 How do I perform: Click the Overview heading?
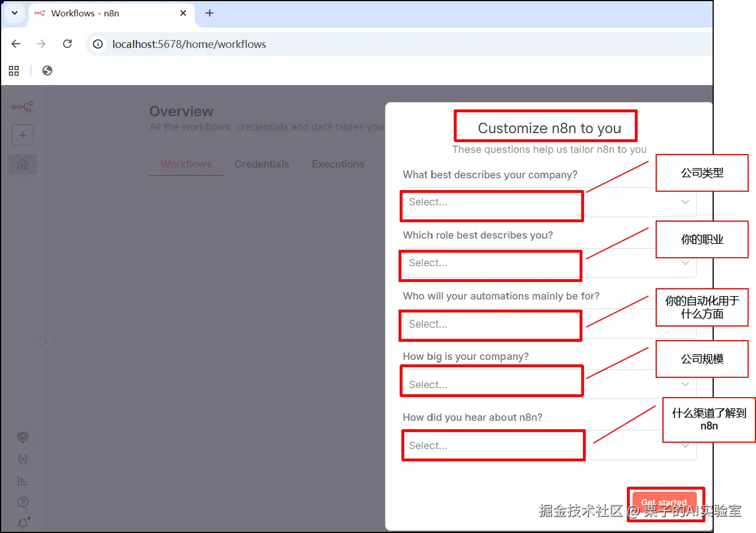(x=182, y=111)
